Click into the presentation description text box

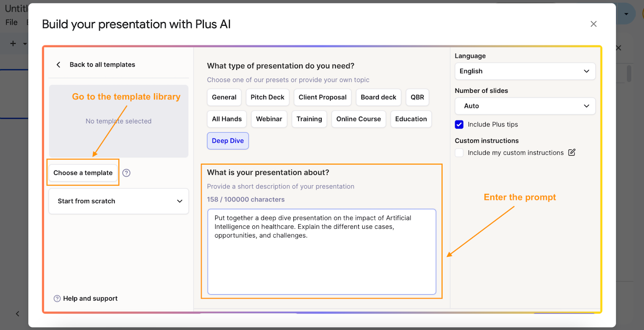pyautogui.click(x=322, y=252)
